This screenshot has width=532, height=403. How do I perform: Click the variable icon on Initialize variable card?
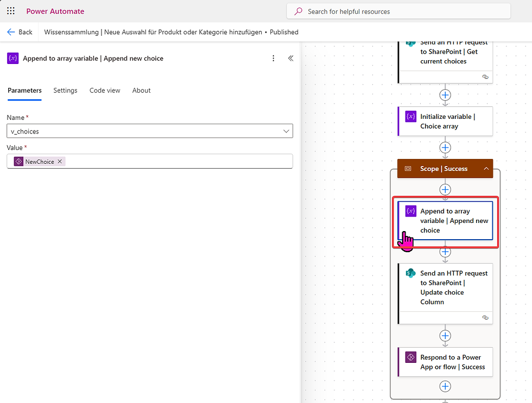[411, 117]
